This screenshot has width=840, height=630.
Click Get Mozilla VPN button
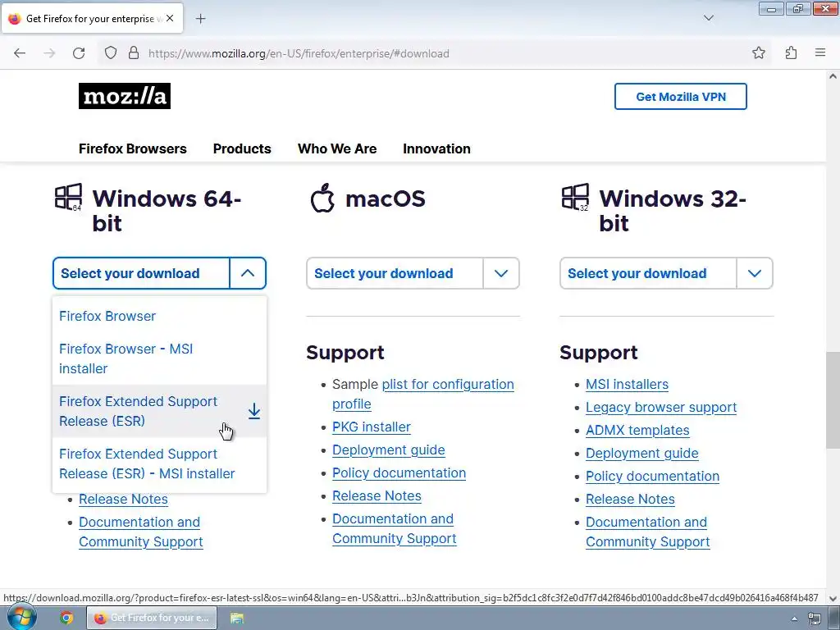point(680,97)
